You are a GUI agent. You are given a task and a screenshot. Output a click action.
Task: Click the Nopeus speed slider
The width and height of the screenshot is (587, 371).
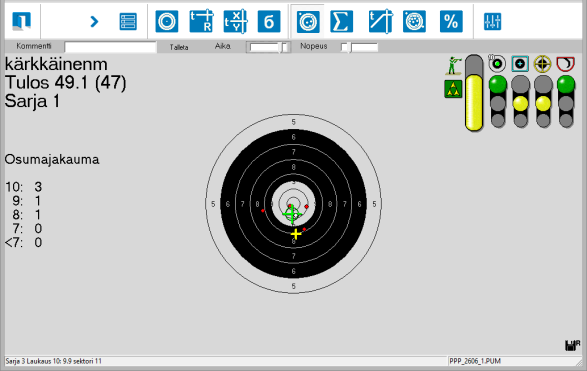click(x=359, y=47)
